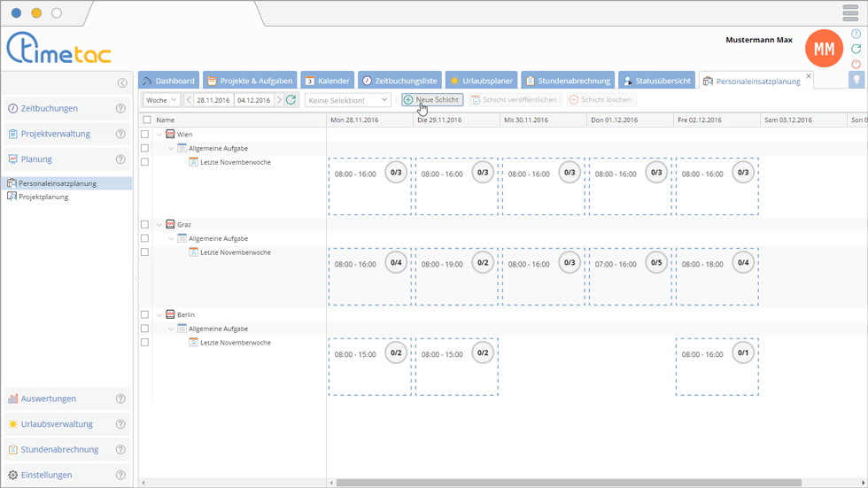Image resolution: width=868 pixels, height=488 pixels.
Task: Open the Keine Selektion dropdown
Action: [347, 100]
